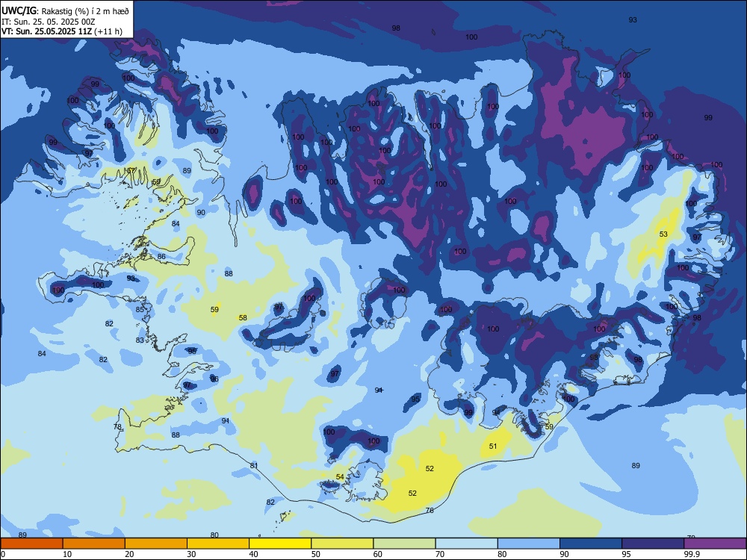Click the humidity value '51' on the map
This screenshot has width=747, height=560.
[x=493, y=447]
